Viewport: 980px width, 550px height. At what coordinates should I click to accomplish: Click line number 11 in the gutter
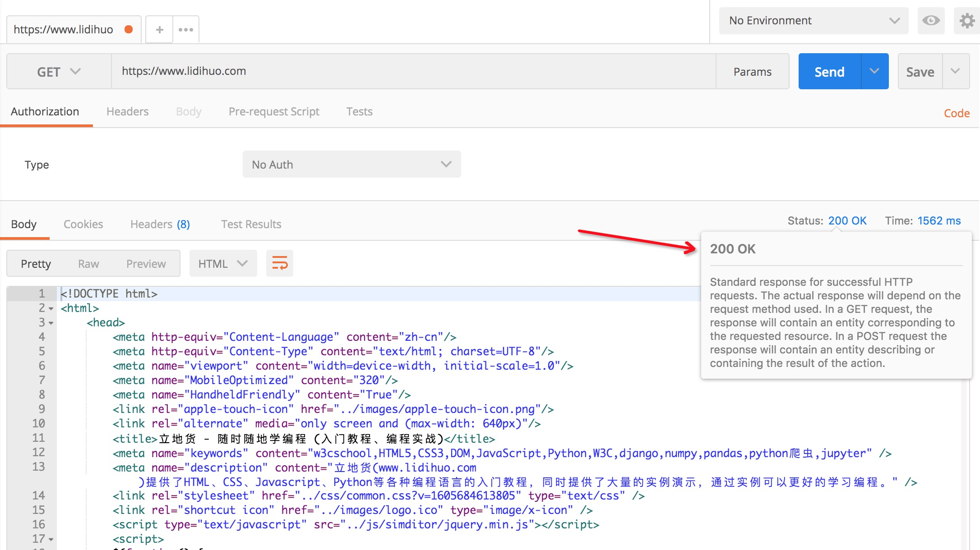[x=39, y=438]
